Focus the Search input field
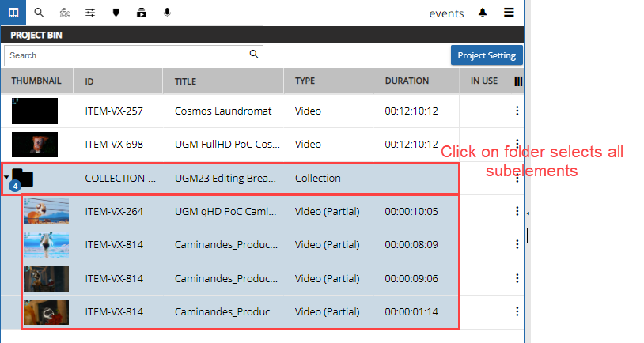Viewport: 644px width, 343px height. coord(127,55)
